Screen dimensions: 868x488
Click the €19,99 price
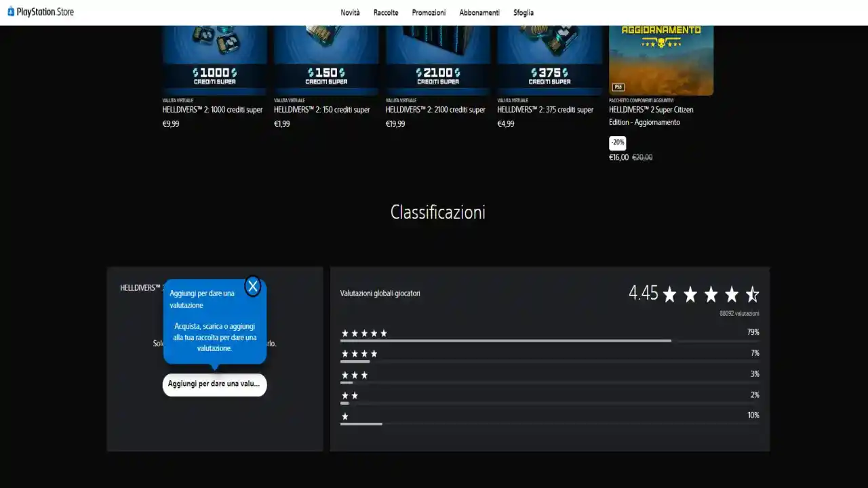pyautogui.click(x=395, y=124)
